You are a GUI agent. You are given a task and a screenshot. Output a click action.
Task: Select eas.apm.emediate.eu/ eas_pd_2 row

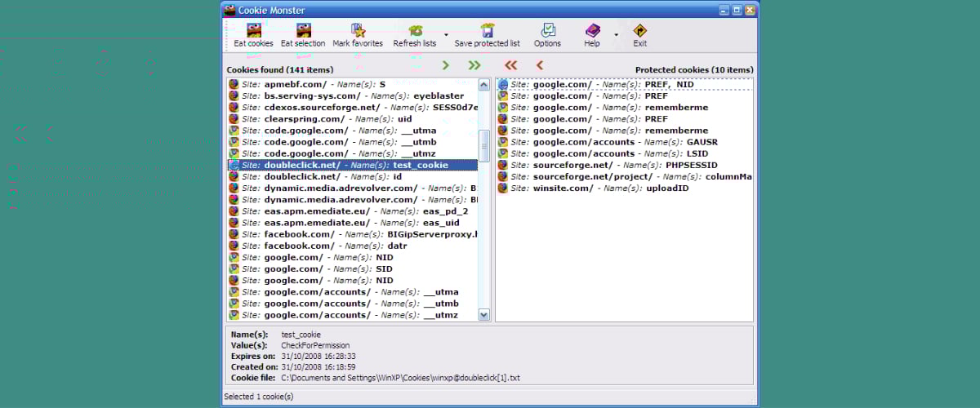352,211
